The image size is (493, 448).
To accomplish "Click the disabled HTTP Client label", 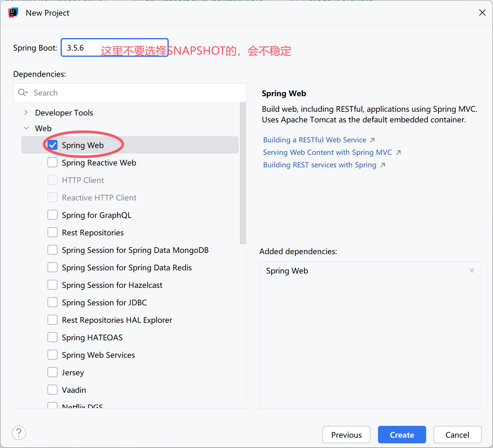I will (83, 180).
